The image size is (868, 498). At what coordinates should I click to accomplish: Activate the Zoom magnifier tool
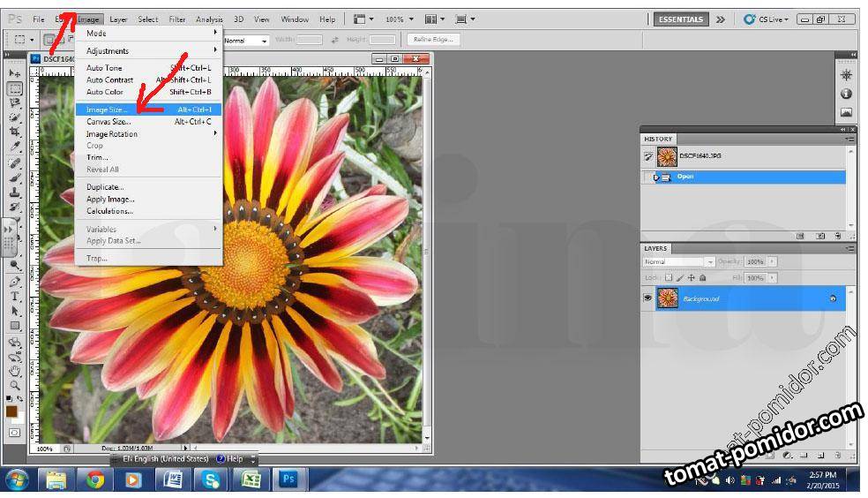pyautogui.click(x=15, y=385)
